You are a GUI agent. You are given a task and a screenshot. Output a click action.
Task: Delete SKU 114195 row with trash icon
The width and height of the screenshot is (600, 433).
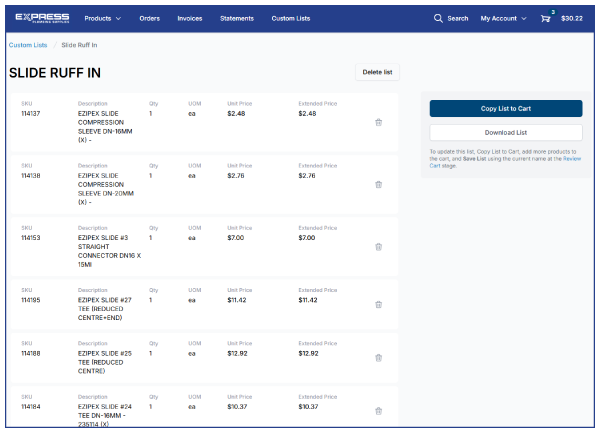pos(378,304)
